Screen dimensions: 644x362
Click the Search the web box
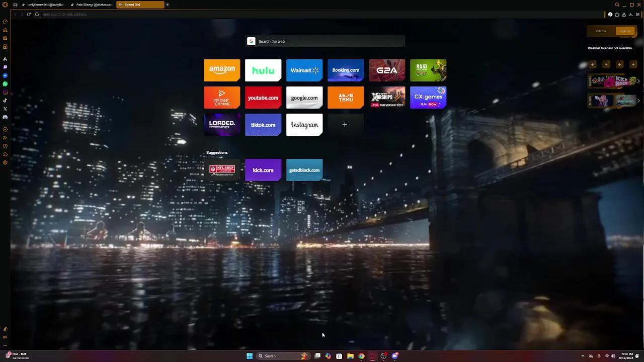tap(325, 41)
